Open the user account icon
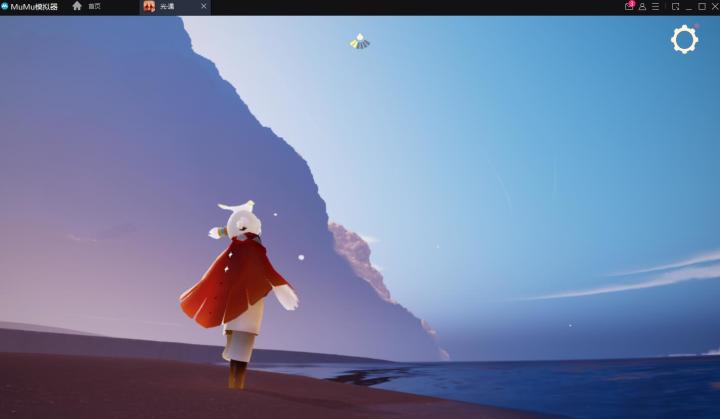 (642, 6)
